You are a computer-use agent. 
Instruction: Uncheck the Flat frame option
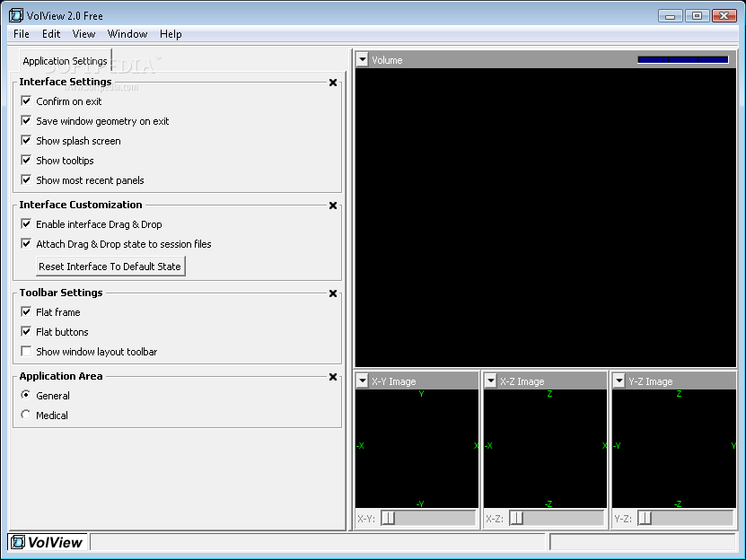coord(26,311)
